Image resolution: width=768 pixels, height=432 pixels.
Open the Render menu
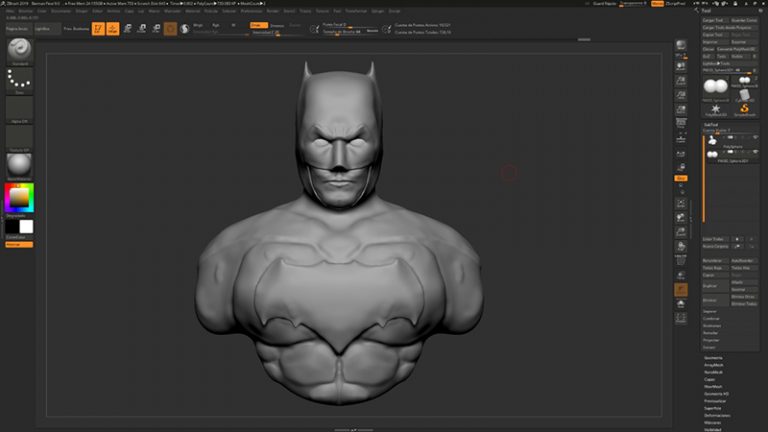[273, 11]
